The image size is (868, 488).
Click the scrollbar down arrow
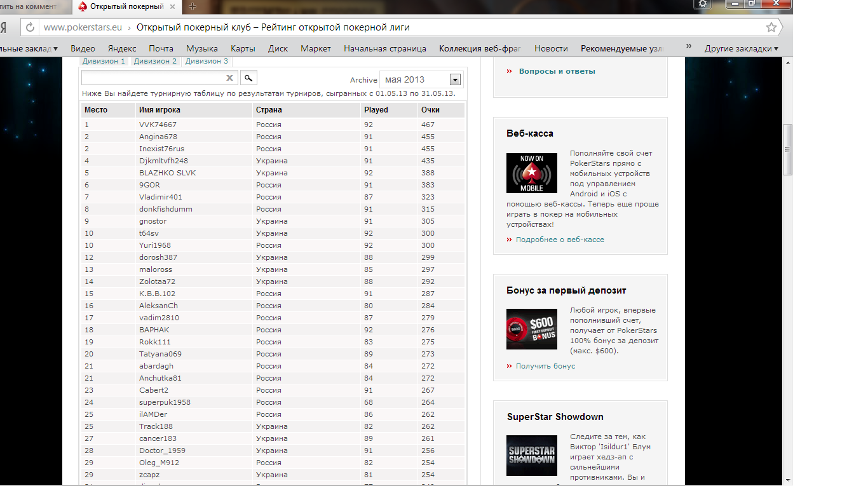(x=788, y=480)
